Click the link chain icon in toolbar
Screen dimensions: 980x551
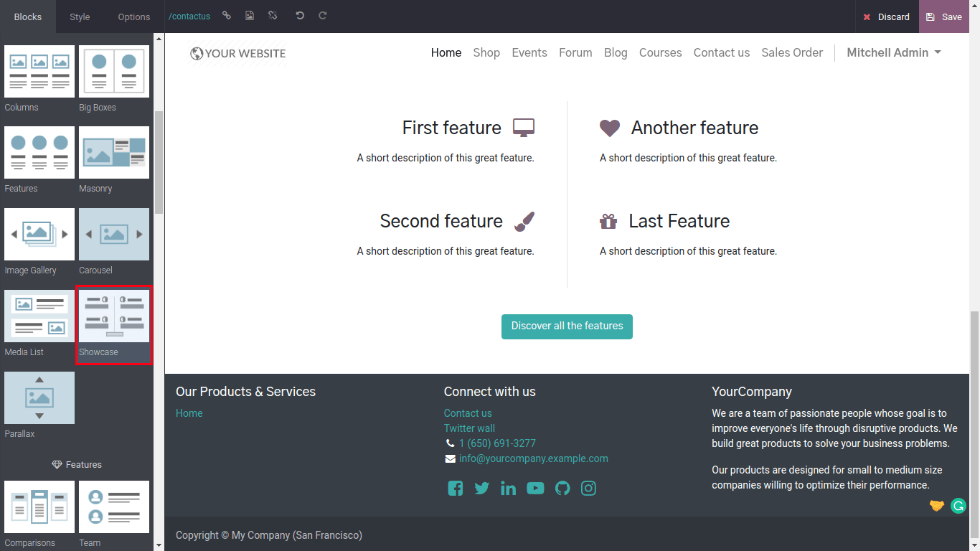click(227, 16)
